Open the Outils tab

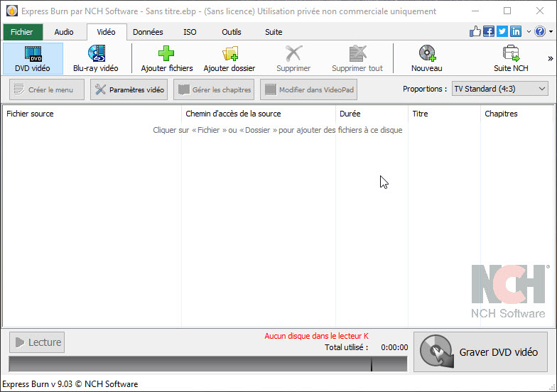pyautogui.click(x=232, y=32)
